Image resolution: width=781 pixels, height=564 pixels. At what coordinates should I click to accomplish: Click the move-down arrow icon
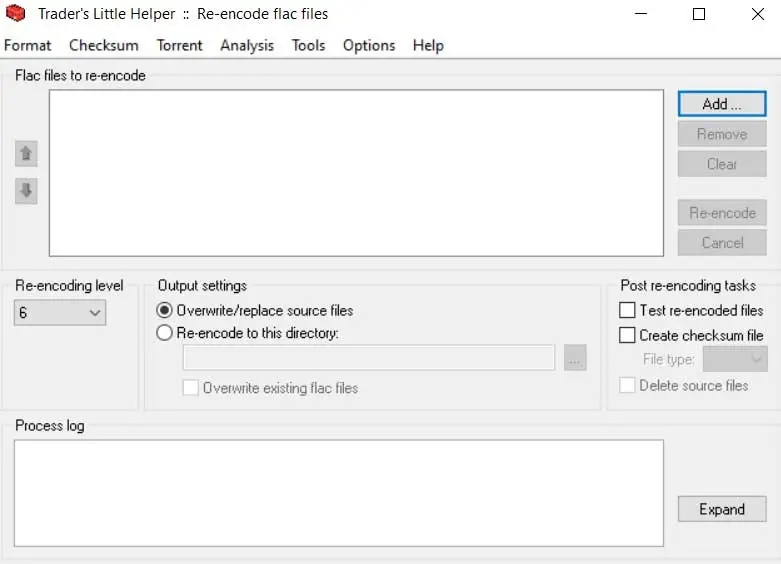(26, 191)
